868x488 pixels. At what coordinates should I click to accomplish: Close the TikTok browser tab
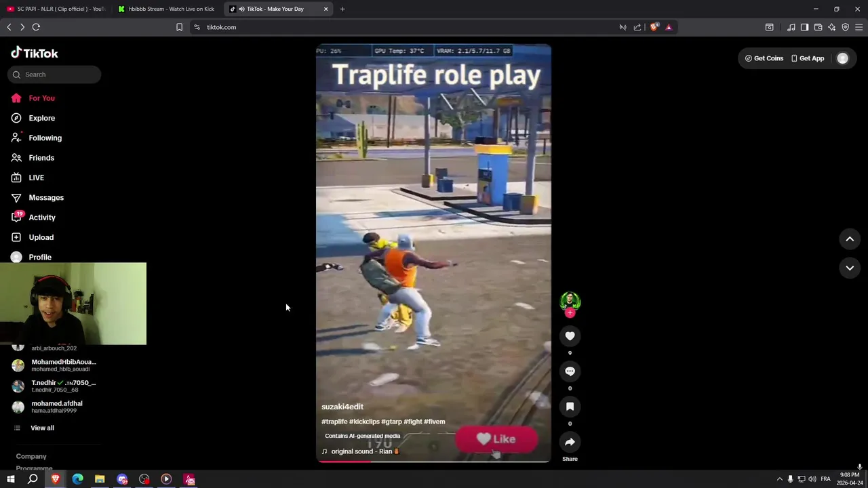[325, 9]
